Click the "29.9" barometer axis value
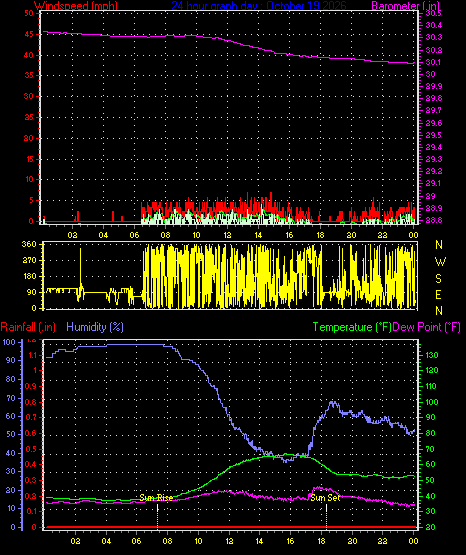Image resolution: width=466 pixels, height=555 pixels. click(434, 86)
